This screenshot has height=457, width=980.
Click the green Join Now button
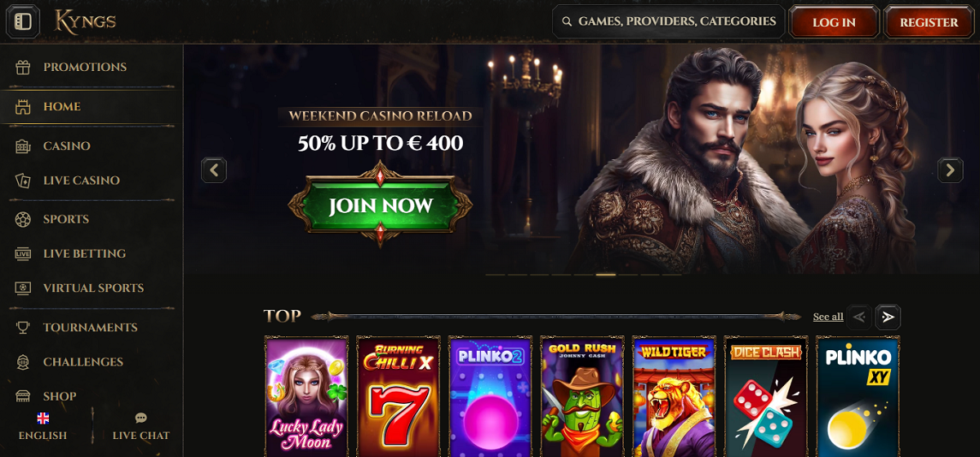[x=380, y=205]
